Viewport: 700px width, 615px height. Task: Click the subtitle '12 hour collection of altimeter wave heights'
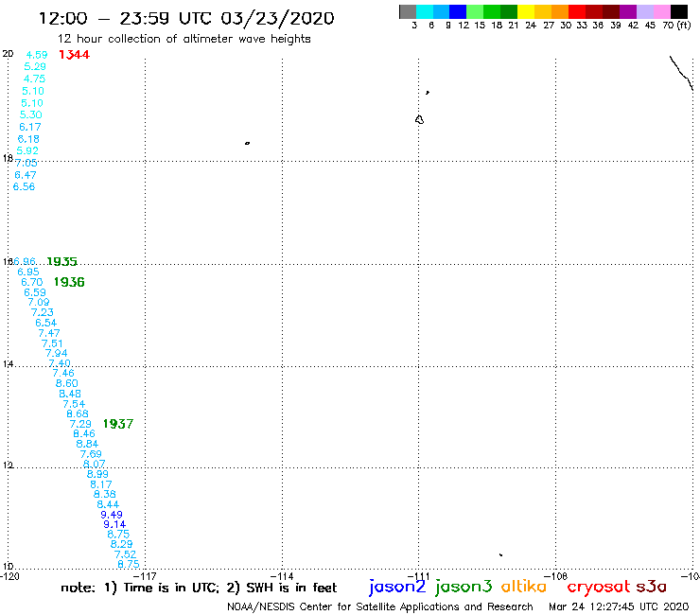(x=184, y=39)
